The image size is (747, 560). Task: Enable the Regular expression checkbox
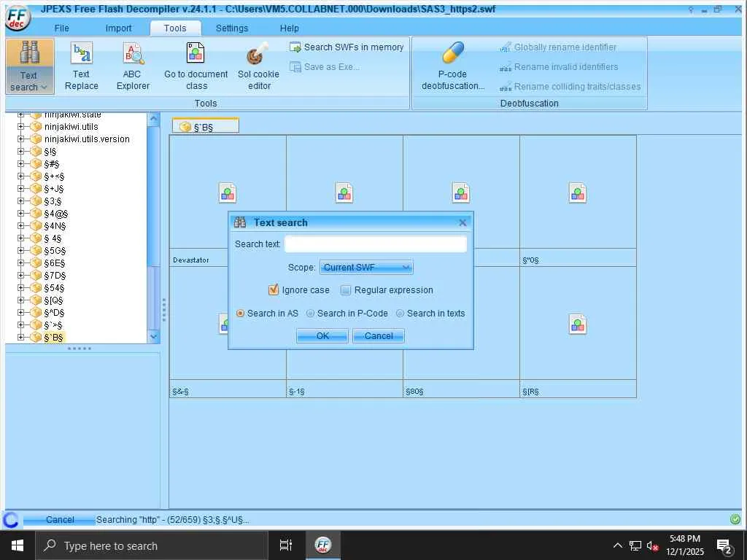[x=346, y=290]
